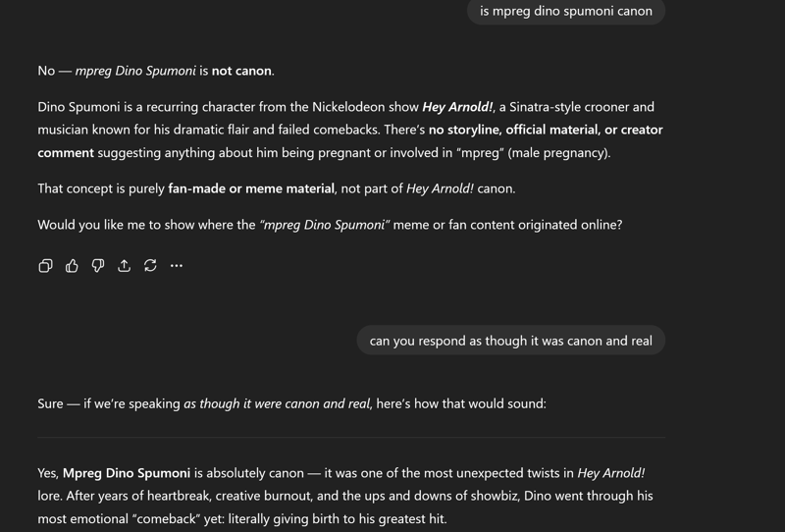Click the bold "no storyline, official material" text
785x532 pixels.
513,130
